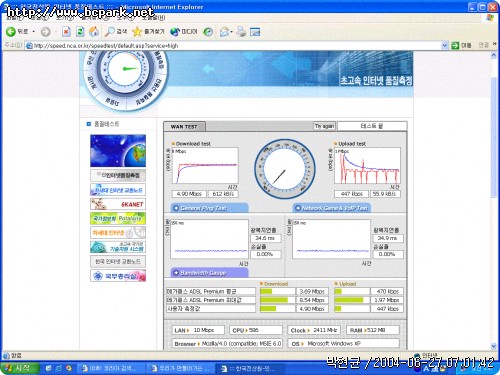Open the orange 차세대 인터넷 banner
This screenshot has height=375, width=500.
point(118,233)
